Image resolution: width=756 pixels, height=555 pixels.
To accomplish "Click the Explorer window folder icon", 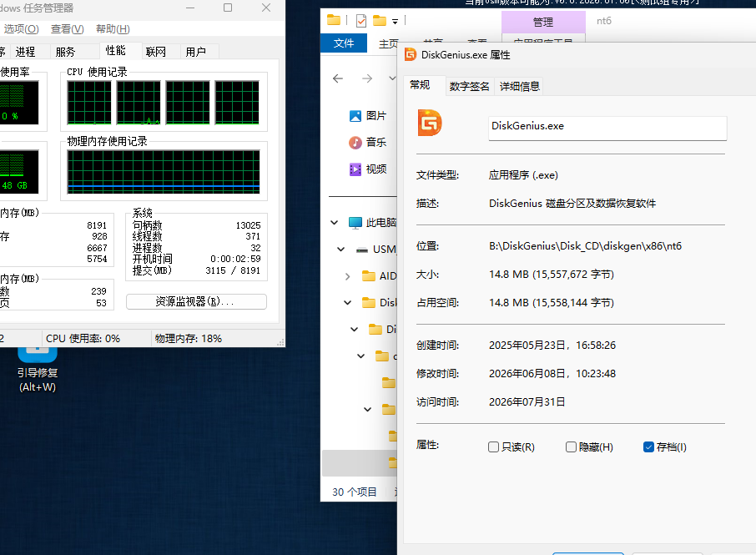I will 334,20.
